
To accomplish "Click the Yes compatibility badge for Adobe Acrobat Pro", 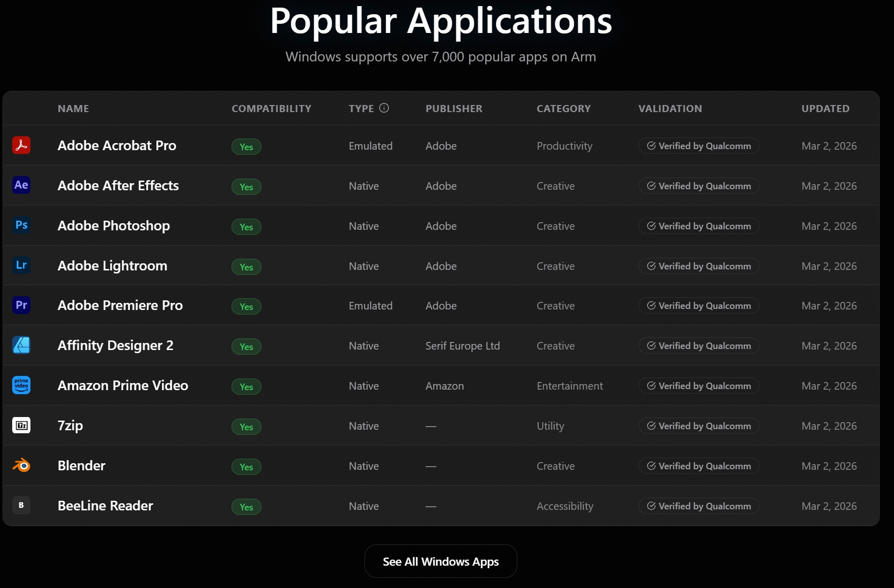I will (246, 147).
